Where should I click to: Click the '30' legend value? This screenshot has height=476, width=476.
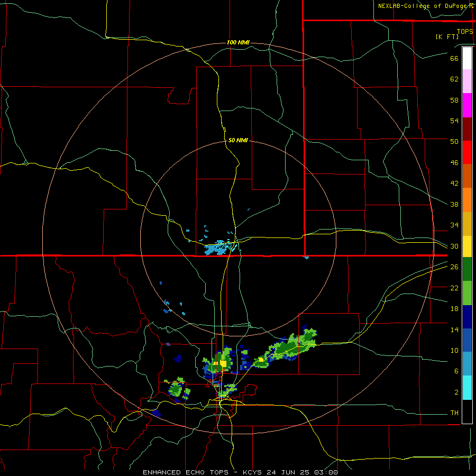click(x=454, y=246)
